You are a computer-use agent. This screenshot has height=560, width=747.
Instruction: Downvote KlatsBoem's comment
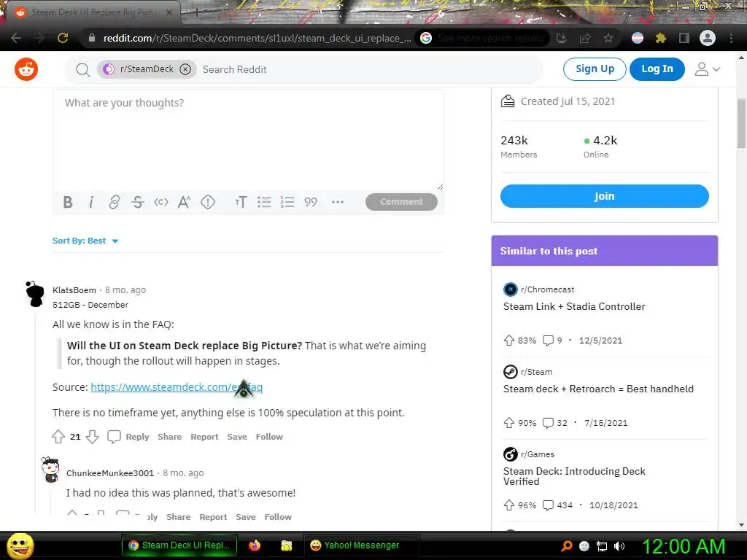coord(93,437)
